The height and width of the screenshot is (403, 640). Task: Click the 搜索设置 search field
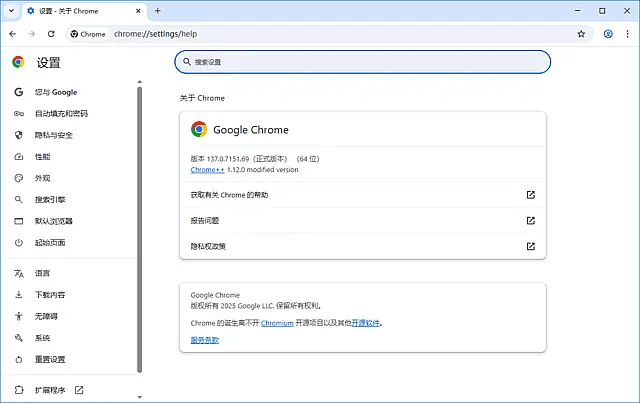pyautogui.click(x=362, y=62)
